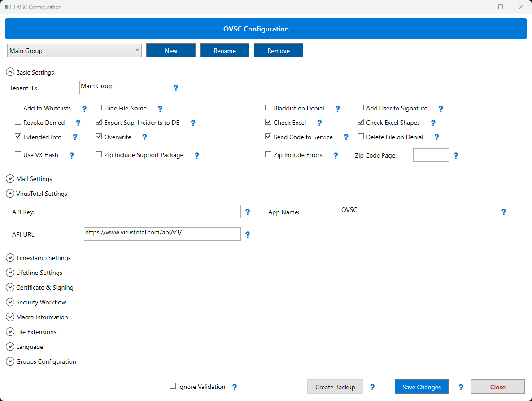Click the API URL field
532x401 pixels.
click(x=162, y=234)
